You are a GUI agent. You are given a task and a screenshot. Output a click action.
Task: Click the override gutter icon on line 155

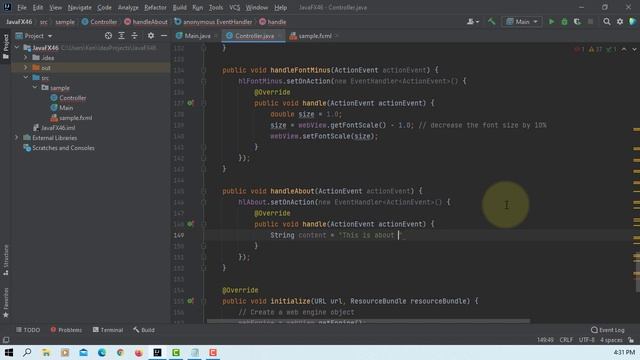[190, 301]
